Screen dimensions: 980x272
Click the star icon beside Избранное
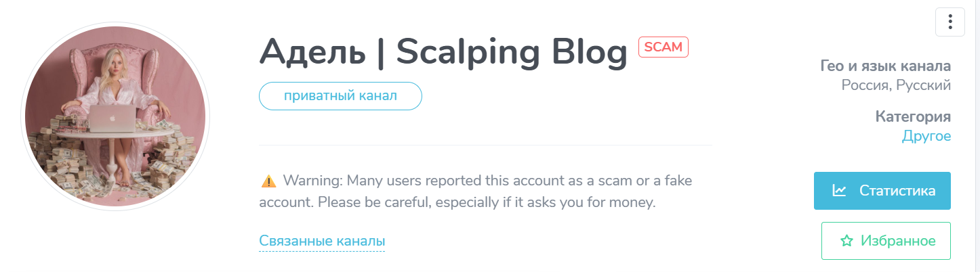(846, 241)
